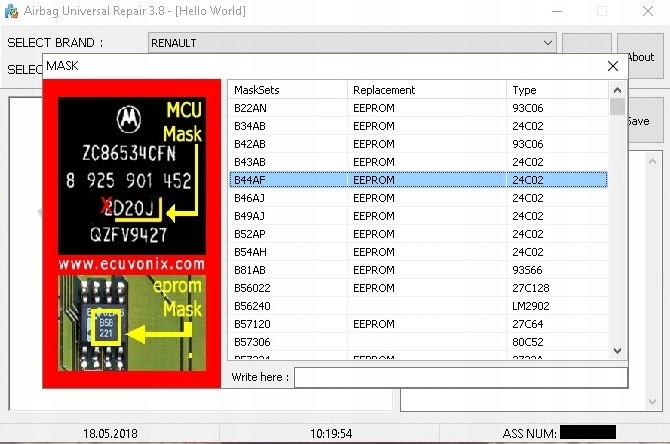Click the www.ecuvonix.com text

[132, 264]
